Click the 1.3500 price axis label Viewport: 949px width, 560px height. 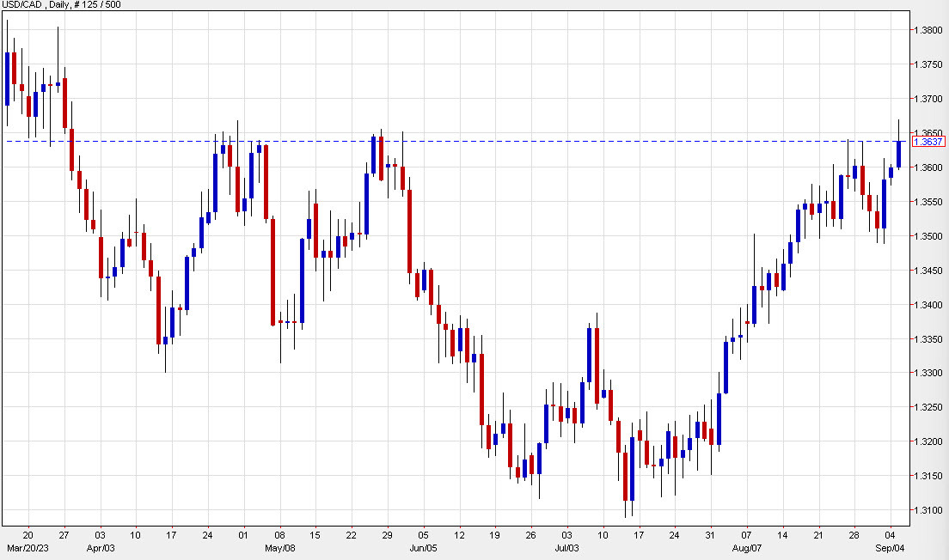tap(928, 236)
